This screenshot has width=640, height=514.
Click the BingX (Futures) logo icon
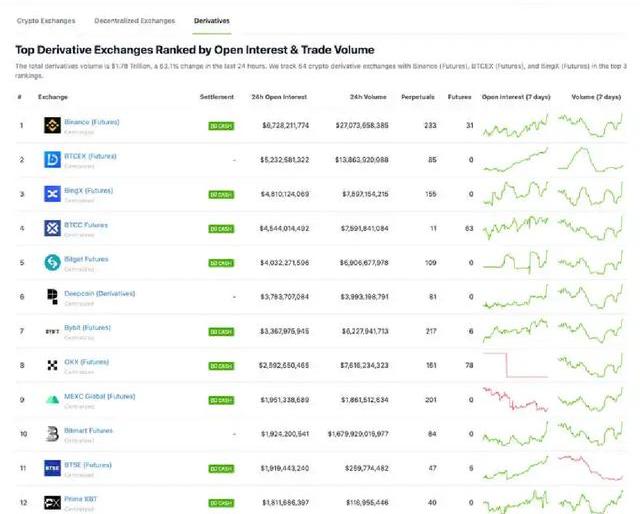tap(52, 194)
